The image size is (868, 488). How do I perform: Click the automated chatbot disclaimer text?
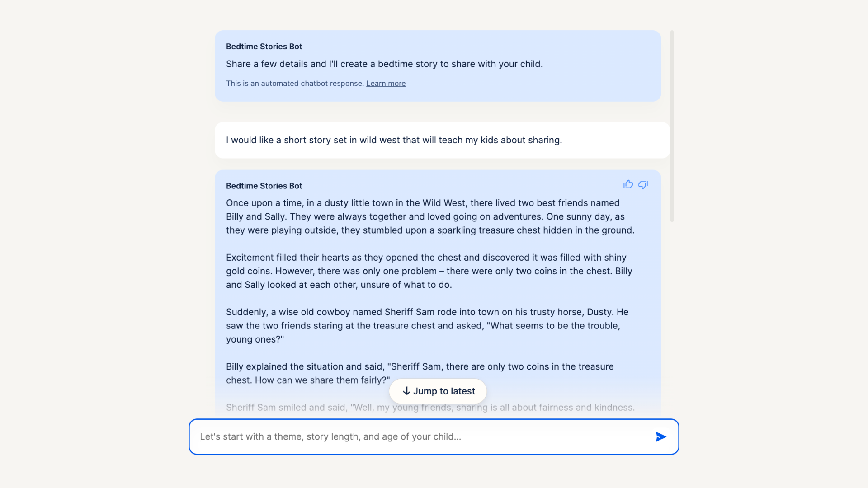coord(295,83)
